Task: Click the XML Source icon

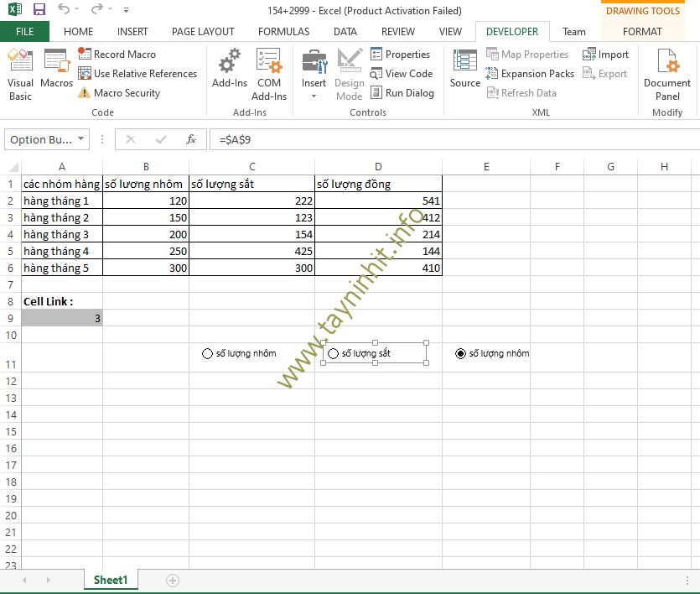Action: point(464,74)
